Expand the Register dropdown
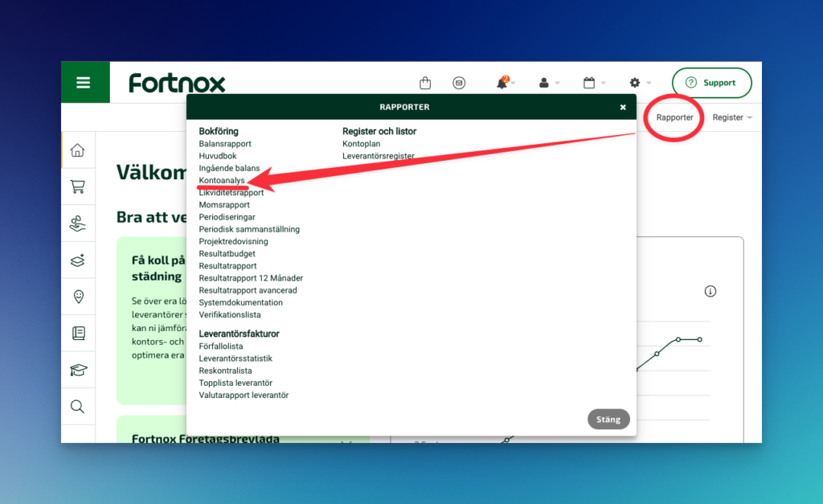The width and height of the screenshot is (823, 504). coord(732,117)
